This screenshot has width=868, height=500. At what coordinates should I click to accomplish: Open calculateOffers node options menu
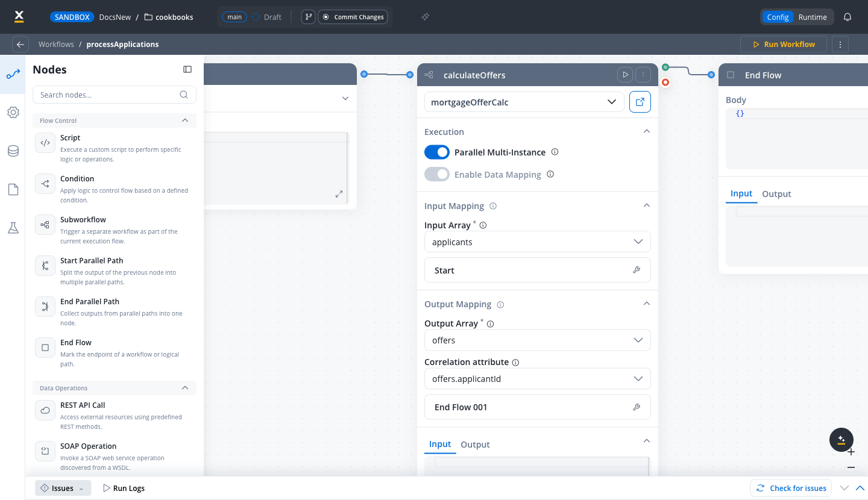click(x=643, y=75)
